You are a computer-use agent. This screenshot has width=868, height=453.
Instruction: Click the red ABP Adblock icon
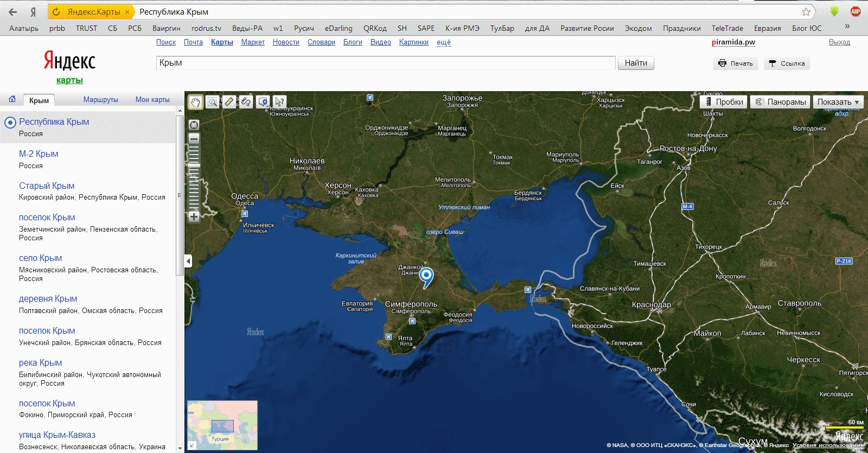[x=856, y=11]
